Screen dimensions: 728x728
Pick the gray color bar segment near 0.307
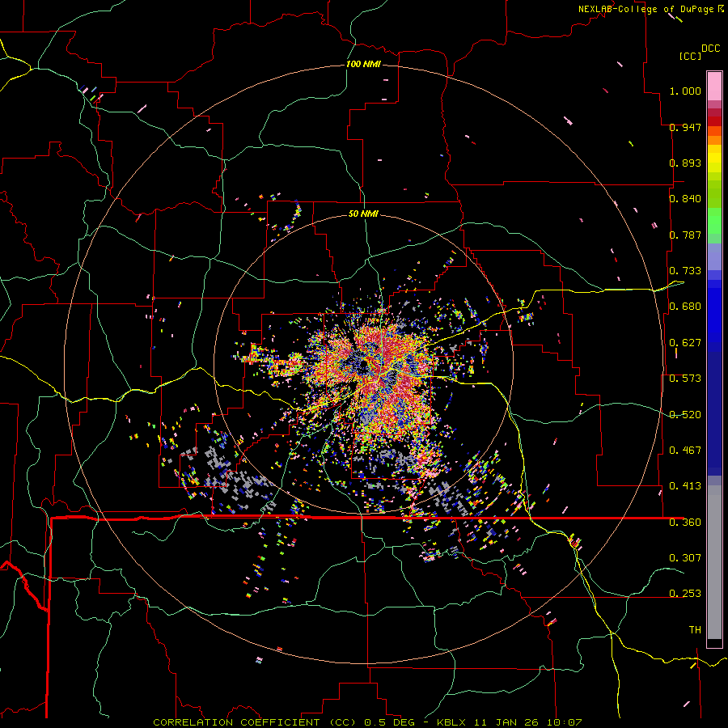pos(714,562)
